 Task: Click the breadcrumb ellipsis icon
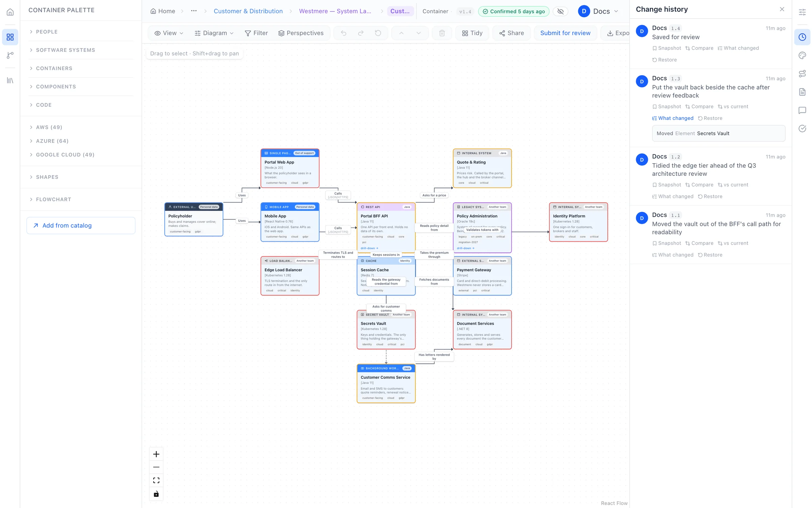coord(194,11)
